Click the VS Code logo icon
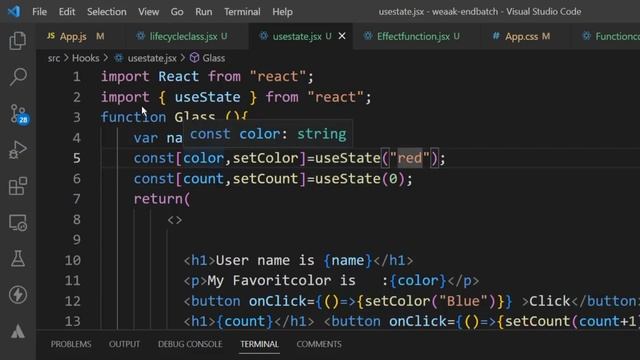The height and width of the screenshot is (360, 640). tap(14, 11)
